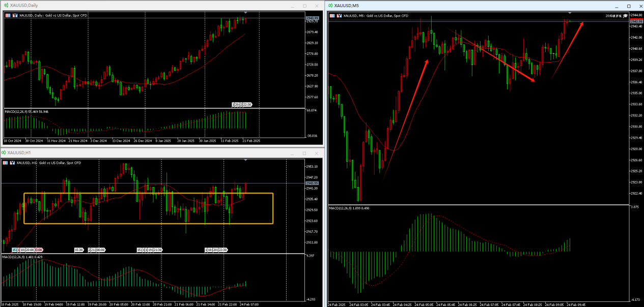Click the expert advisor cap icon on M5 chart
The image size is (644, 307).
tap(626, 16)
